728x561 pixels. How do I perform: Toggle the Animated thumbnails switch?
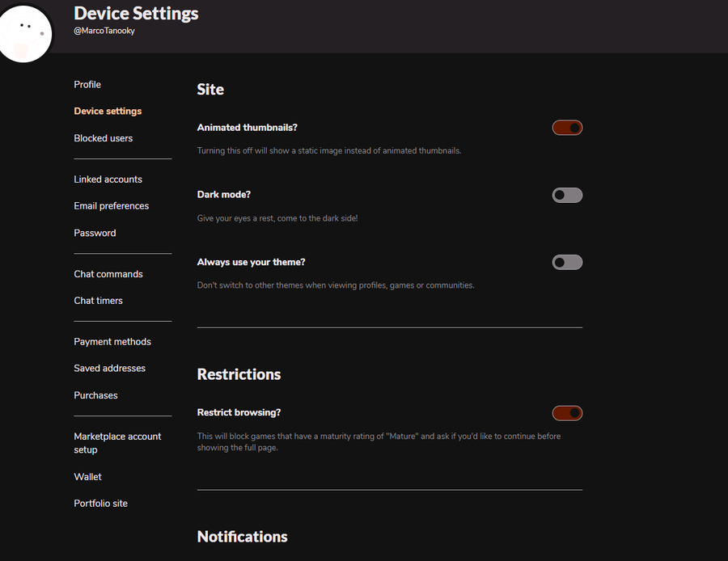point(567,128)
